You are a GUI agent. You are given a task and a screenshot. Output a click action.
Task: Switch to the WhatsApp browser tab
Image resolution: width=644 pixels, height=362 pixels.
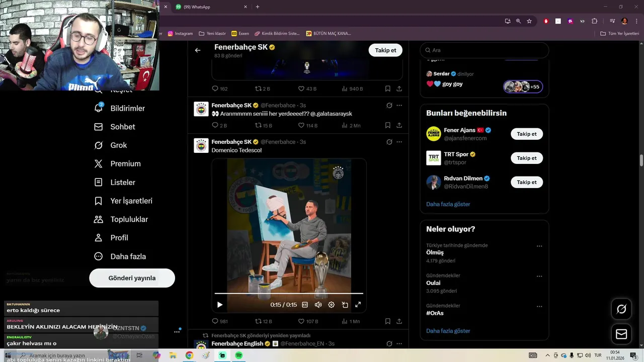click(211, 7)
